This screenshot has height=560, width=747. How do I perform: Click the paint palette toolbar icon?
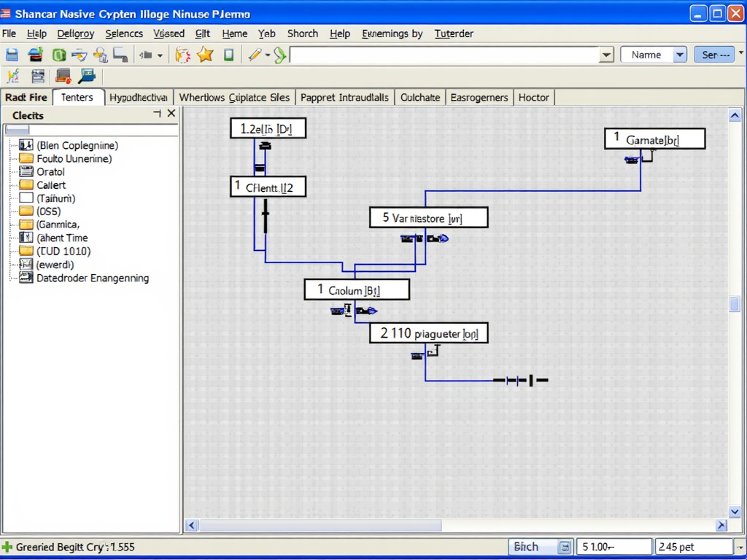[x=182, y=55]
